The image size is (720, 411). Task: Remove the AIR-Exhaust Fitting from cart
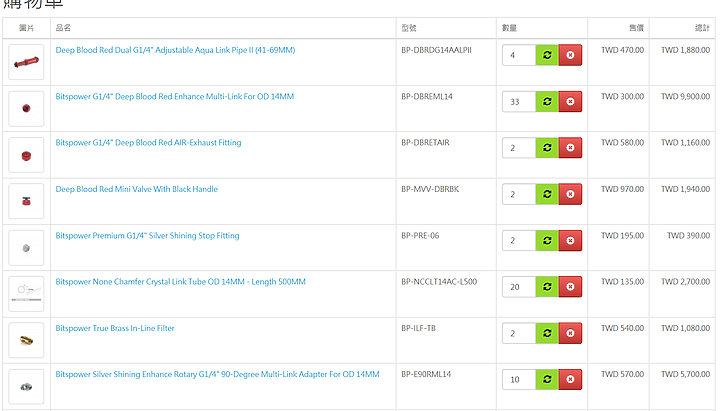(570, 148)
